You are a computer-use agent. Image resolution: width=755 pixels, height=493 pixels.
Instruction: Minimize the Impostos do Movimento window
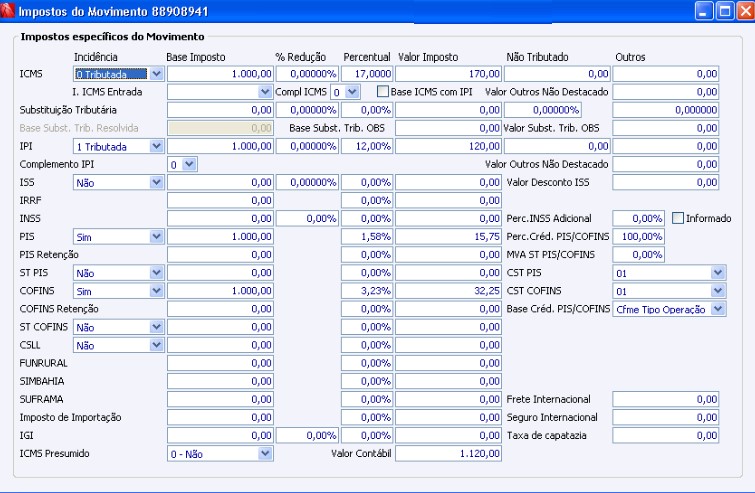[x=703, y=11]
